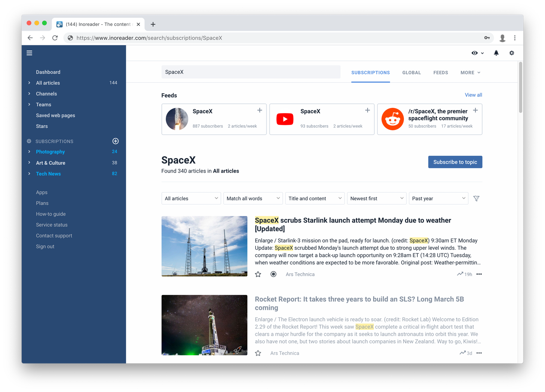Open the Starlink launch pad thumbnail
Screen dimensions: 545x392
pos(204,246)
